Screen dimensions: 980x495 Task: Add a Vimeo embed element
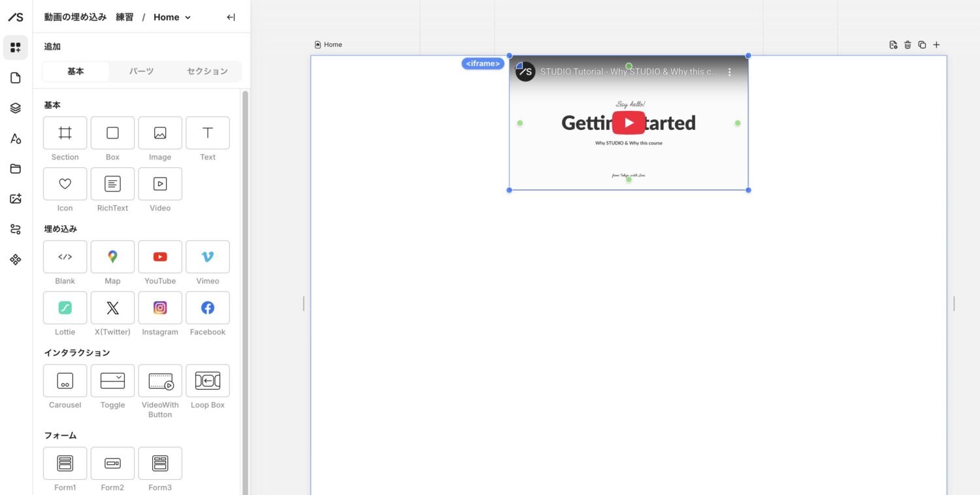point(208,257)
